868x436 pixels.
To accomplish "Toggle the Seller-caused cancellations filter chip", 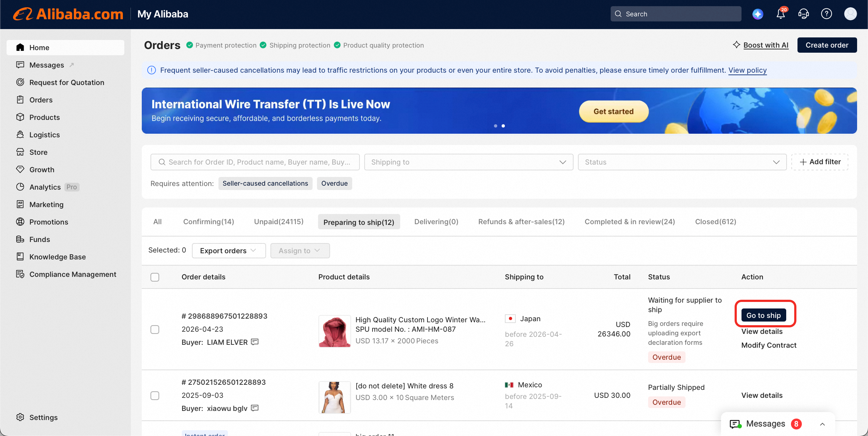I will pos(265,183).
